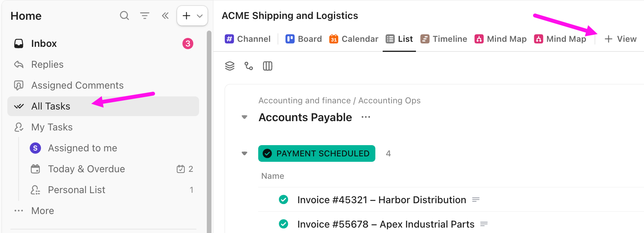
Task: Click the search icon in Home sidebar
Action: [x=124, y=15]
